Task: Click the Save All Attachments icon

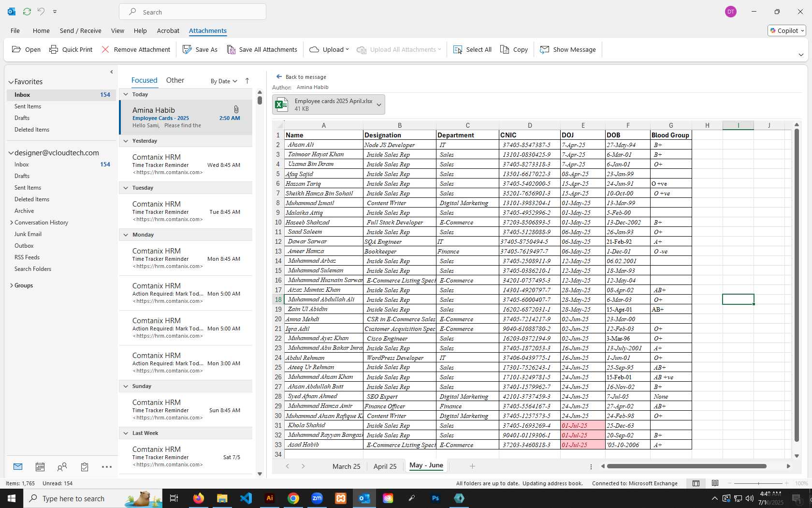Action: pos(231,49)
